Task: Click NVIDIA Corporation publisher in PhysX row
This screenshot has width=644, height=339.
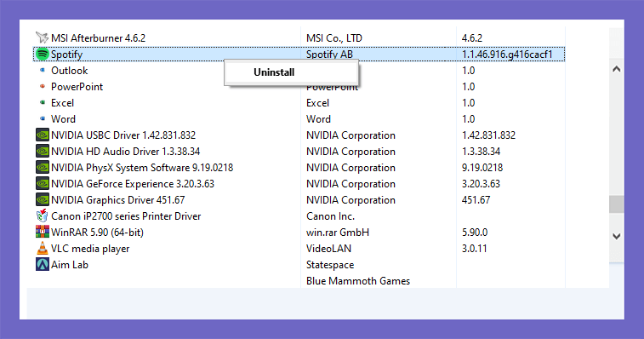Action: pyautogui.click(x=350, y=168)
